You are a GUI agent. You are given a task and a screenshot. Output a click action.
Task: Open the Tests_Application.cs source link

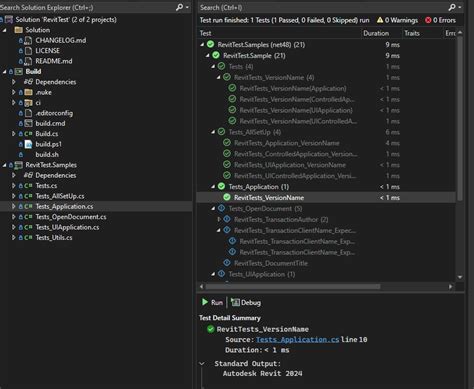click(x=297, y=340)
